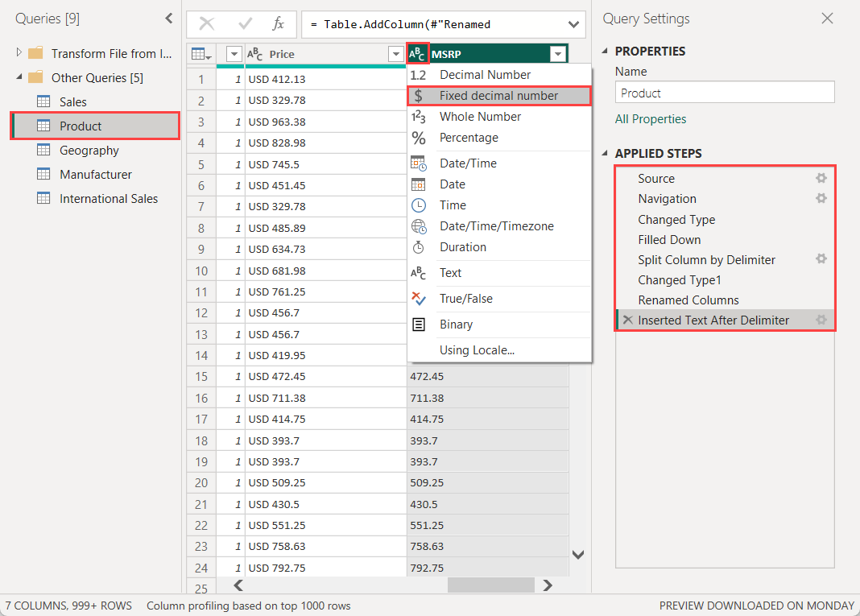Click the query Name input field
The height and width of the screenshot is (616, 860).
point(725,93)
